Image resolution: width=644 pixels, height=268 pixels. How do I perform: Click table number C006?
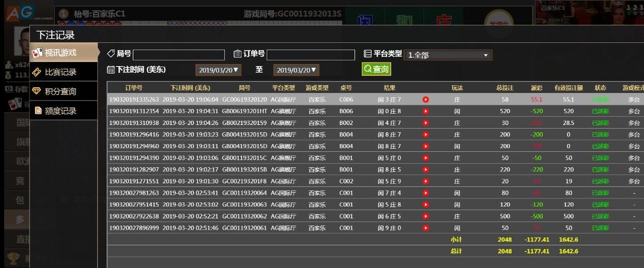(x=346, y=99)
